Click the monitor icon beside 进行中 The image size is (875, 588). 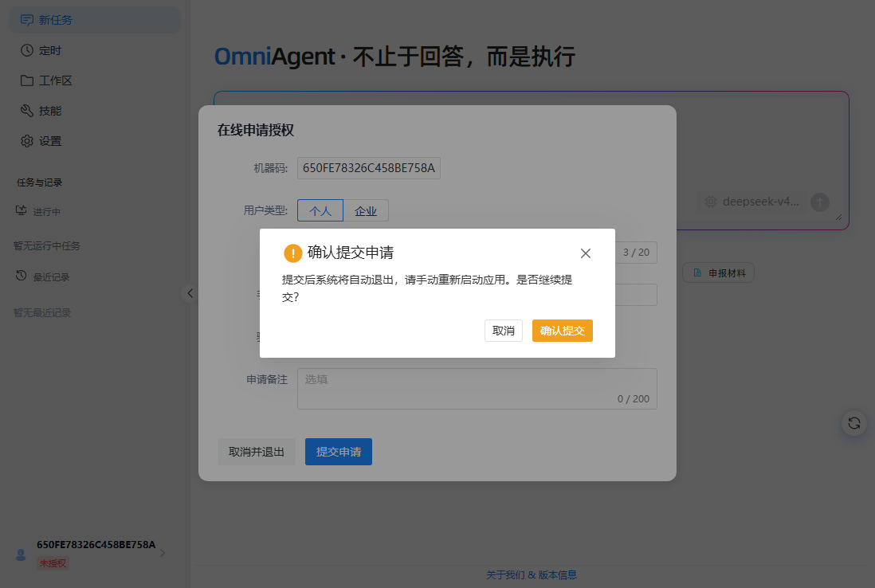(x=22, y=210)
